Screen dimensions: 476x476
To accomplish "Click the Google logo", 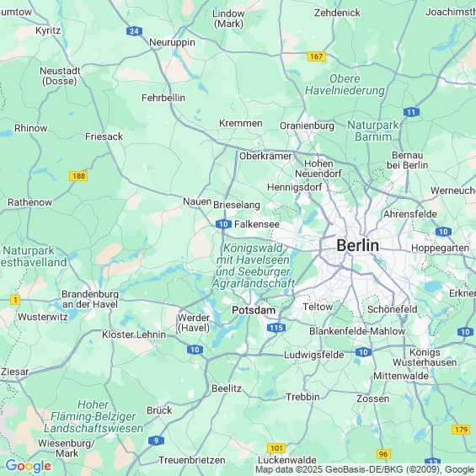I will (x=29, y=466).
